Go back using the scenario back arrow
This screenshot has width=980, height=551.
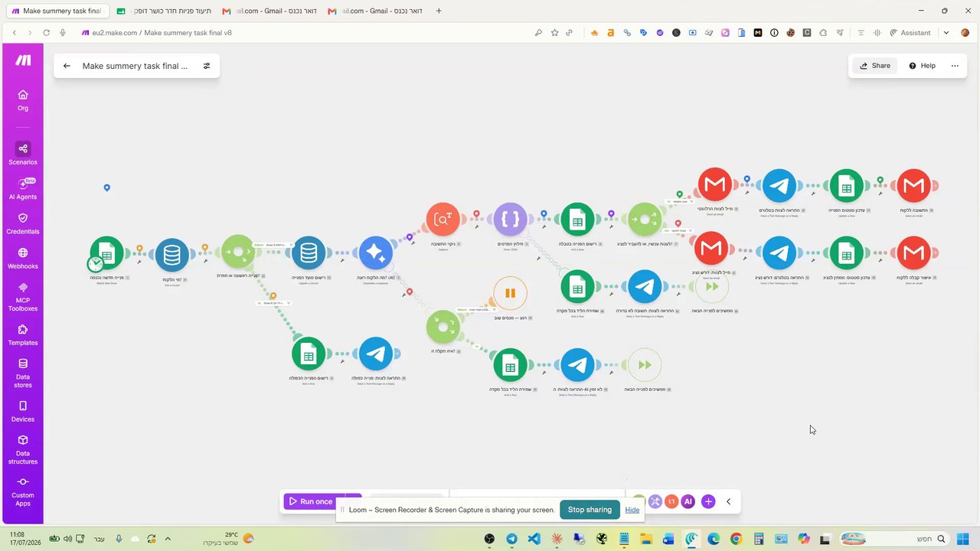tap(67, 66)
